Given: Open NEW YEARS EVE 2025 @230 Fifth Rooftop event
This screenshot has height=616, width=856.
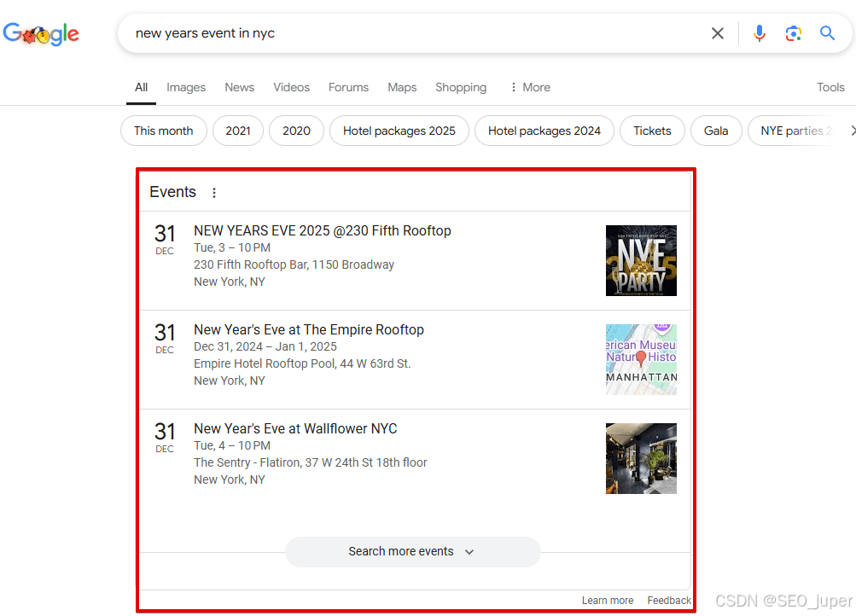Looking at the screenshot, I should (323, 231).
